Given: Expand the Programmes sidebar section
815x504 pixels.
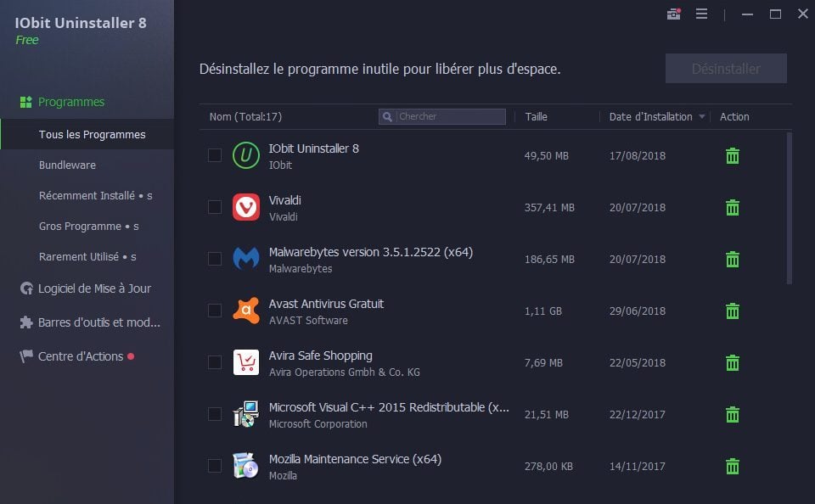Looking at the screenshot, I should click(x=71, y=102).
